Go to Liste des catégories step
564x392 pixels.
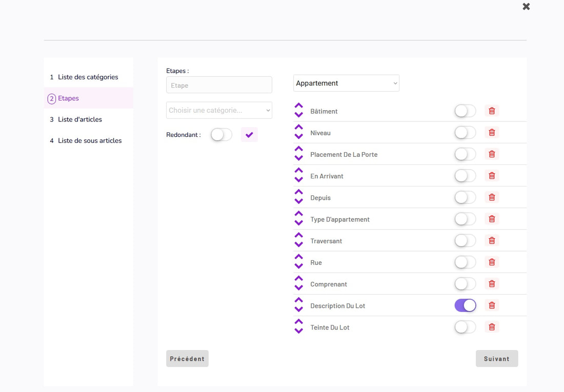(88, 77)
